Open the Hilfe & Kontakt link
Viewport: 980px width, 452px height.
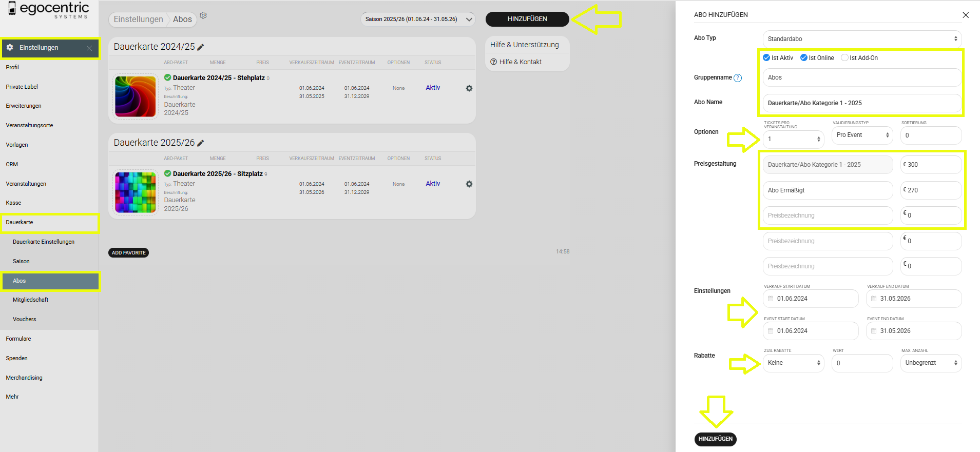(x=520, y=62)
